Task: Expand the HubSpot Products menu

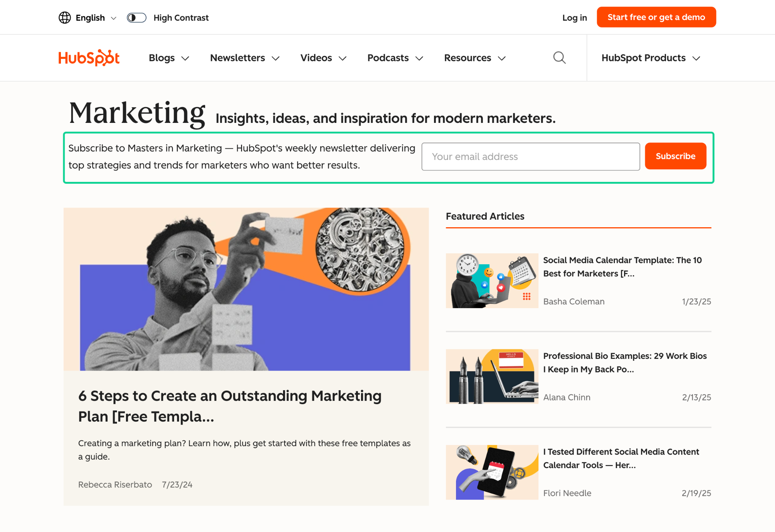Action: pyautogui.click(x=651, y=58)
